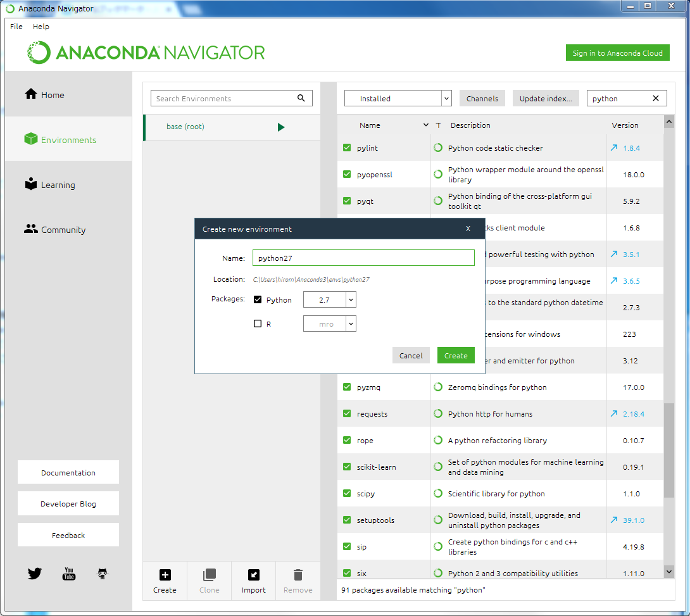Click the Create environment plus icon

tap(165, 575)
